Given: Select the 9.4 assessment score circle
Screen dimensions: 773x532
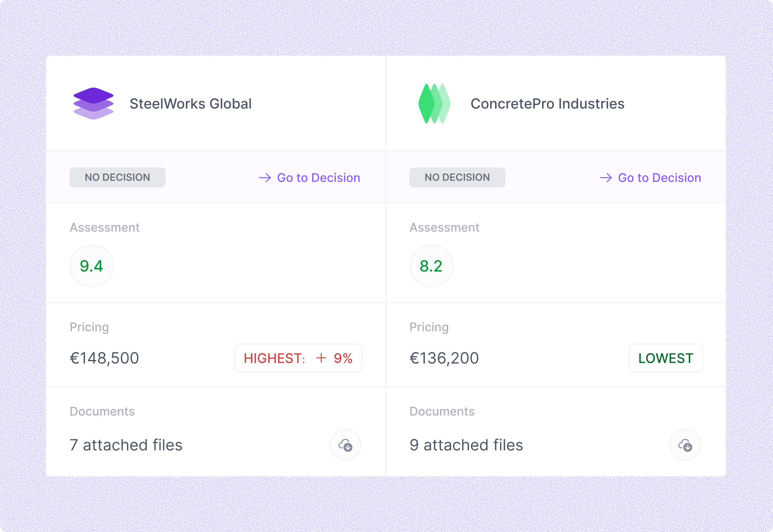Looking at the screenshot, I should click(x=91, y=266).
